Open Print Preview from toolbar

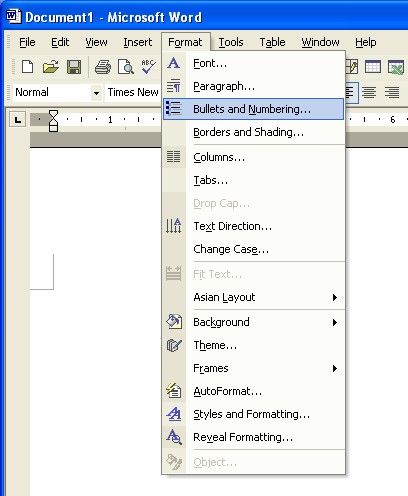126,67
